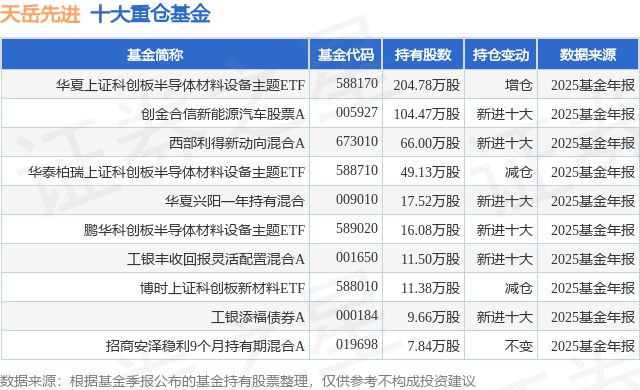This screenshot has width=640, height=390.
Task: Select the 十大重仓基金 heading
Action: (x=150, y=14)
